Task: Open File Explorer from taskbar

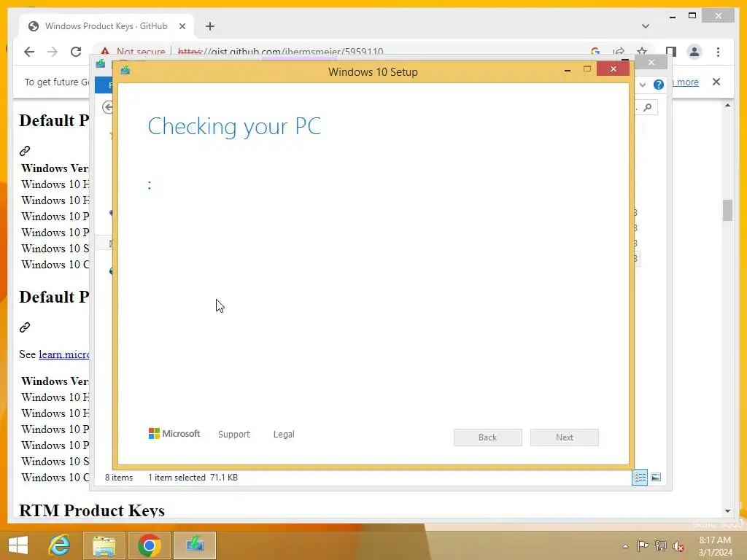Action: pyautogui.click(x=104, y=545)
